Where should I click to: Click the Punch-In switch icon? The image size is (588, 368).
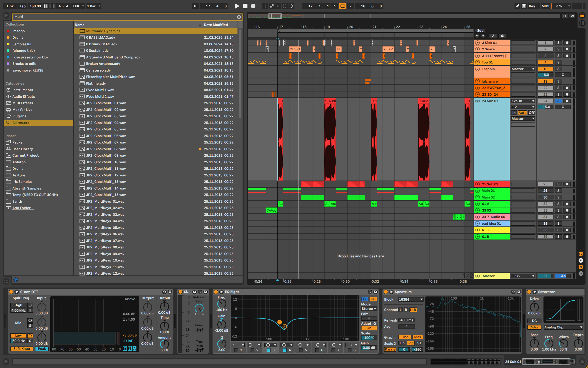click(335, 6)
